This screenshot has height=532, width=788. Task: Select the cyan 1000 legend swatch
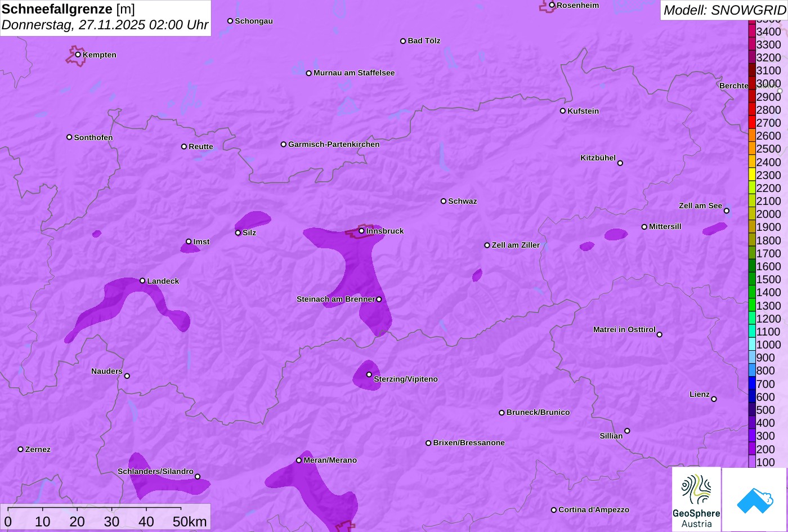[752, 345]
